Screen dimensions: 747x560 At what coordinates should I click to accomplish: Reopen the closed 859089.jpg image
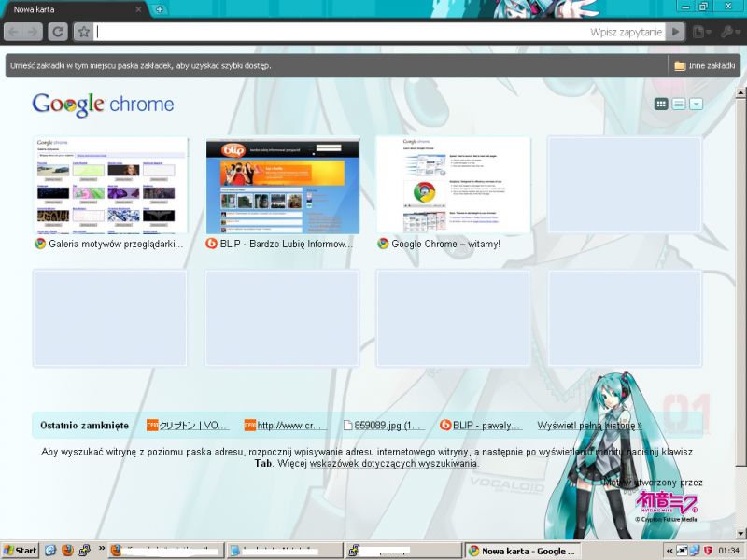(x=384, y=426)
